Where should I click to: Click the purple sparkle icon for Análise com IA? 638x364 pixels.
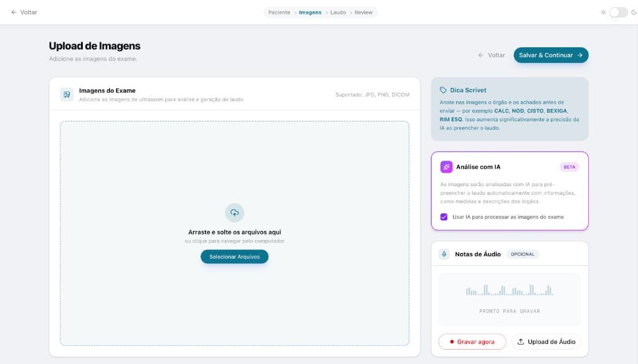446,167
